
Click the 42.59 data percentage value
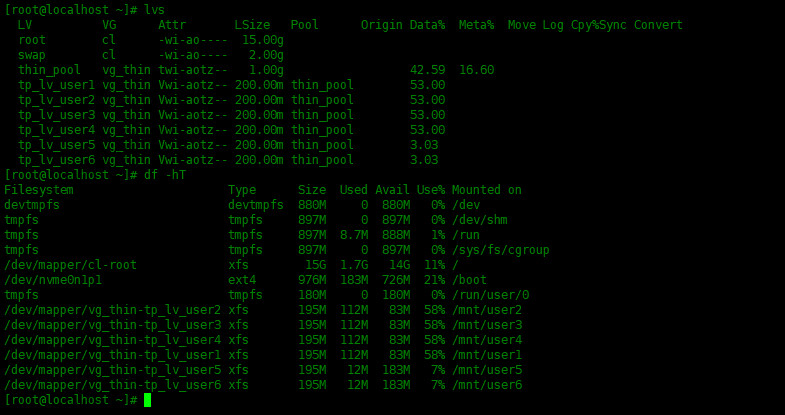click(x=427, y=70)
